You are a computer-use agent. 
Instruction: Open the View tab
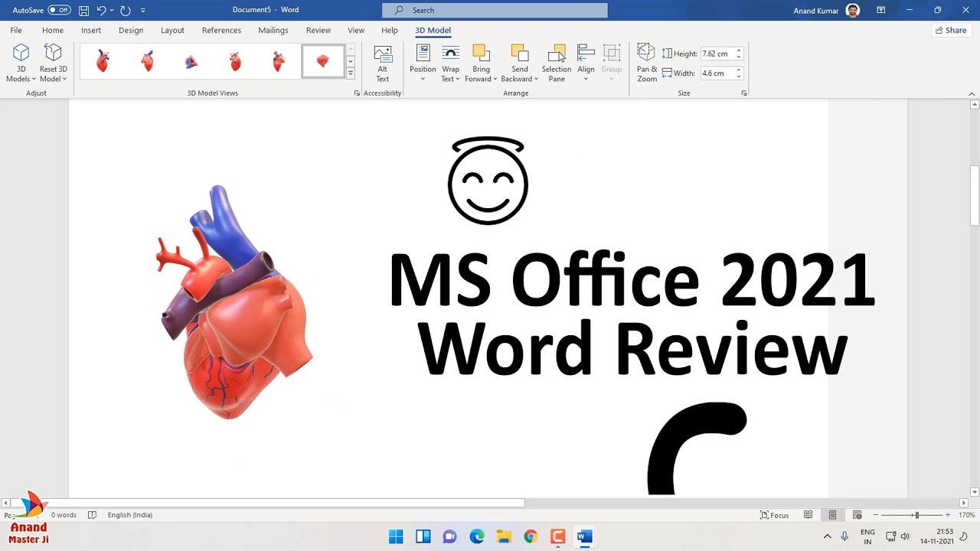coord(356,30)
